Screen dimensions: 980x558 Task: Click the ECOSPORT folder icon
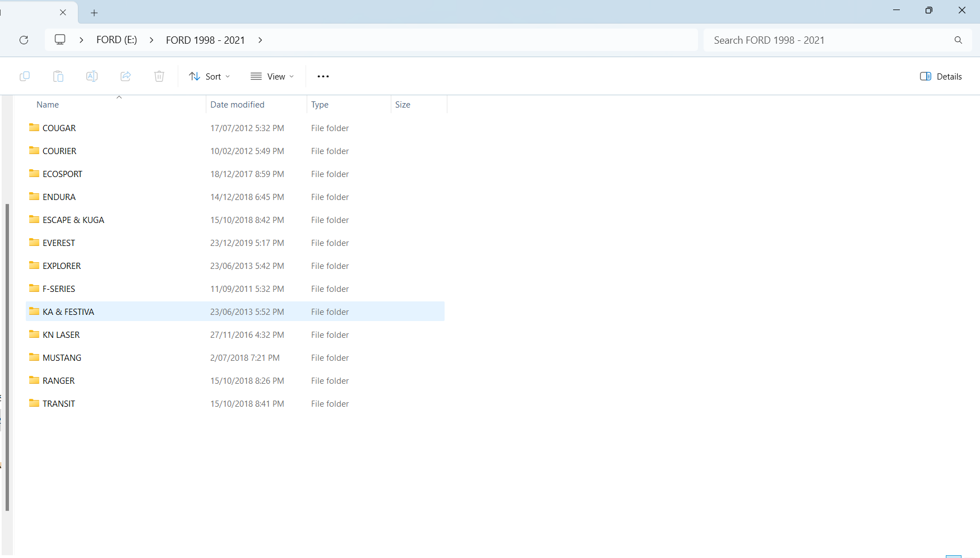click(x=34, y=174)
